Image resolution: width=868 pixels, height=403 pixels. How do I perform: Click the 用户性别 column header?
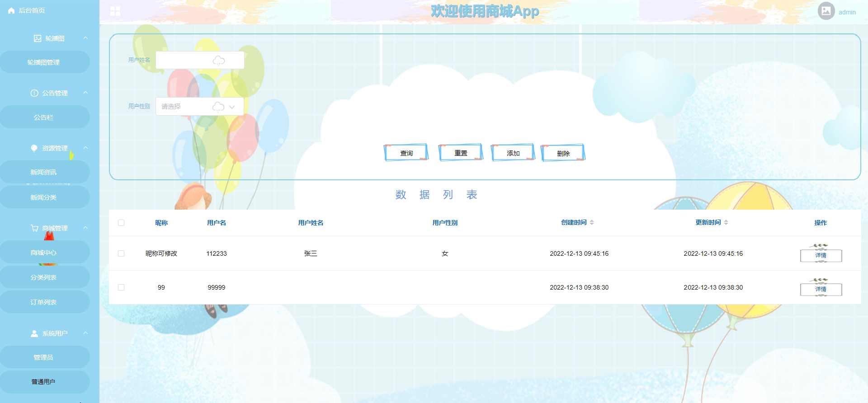tap(445, 223)
